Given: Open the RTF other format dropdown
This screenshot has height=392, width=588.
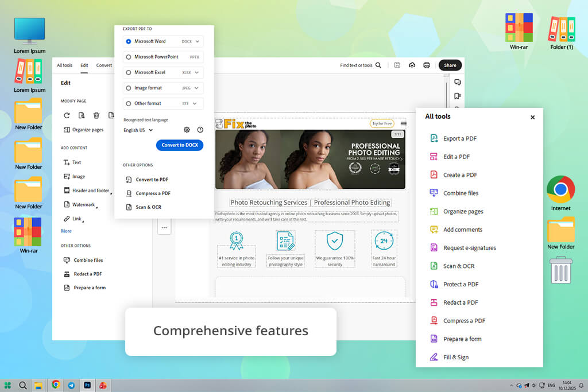Looking at the screenshot, I should pyautogui.click(x=195, y=104).
